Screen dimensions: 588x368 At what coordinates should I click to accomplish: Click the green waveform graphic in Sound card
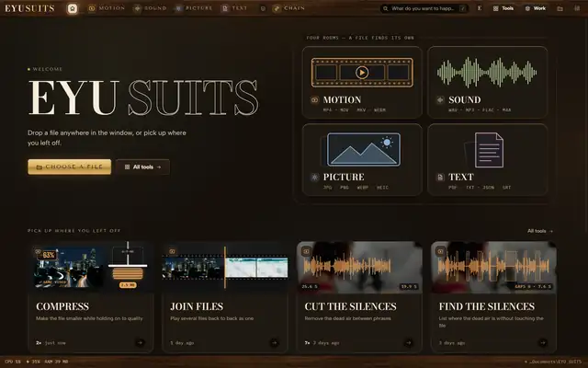pos(487,72)
